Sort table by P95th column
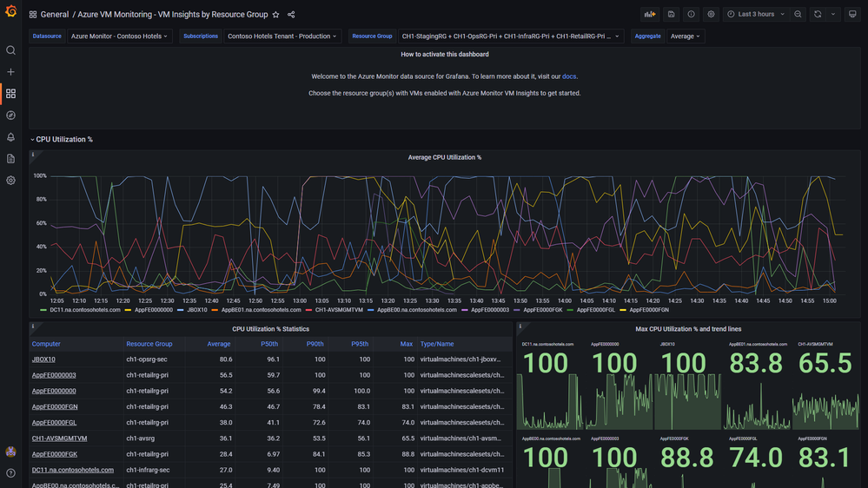 [360, 344]
